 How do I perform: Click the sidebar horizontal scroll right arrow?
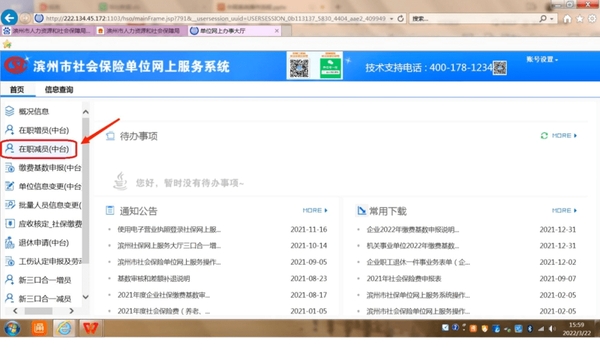tap(72, 311)
